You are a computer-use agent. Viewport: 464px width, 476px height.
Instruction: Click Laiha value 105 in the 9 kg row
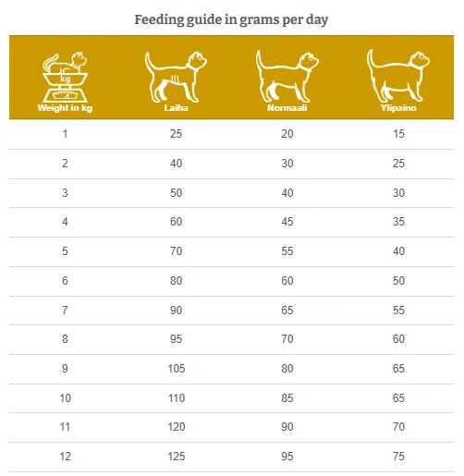click(x=177, y=369)
